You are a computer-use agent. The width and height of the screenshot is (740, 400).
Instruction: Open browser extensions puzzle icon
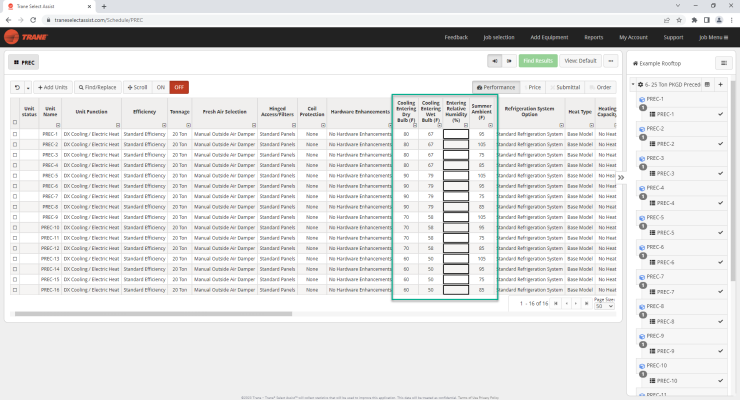tap(694, 20)
